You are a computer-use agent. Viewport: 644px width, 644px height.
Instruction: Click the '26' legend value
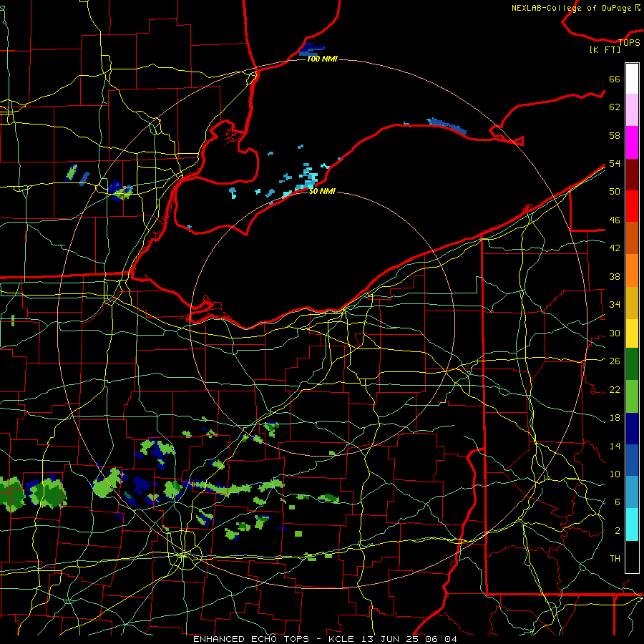pos(615,361)
